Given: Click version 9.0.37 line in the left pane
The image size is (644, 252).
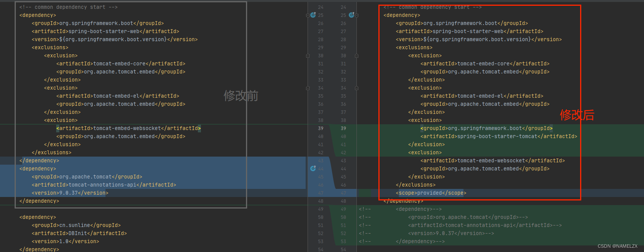Looking at the screenshot, I should coord(70,193).
